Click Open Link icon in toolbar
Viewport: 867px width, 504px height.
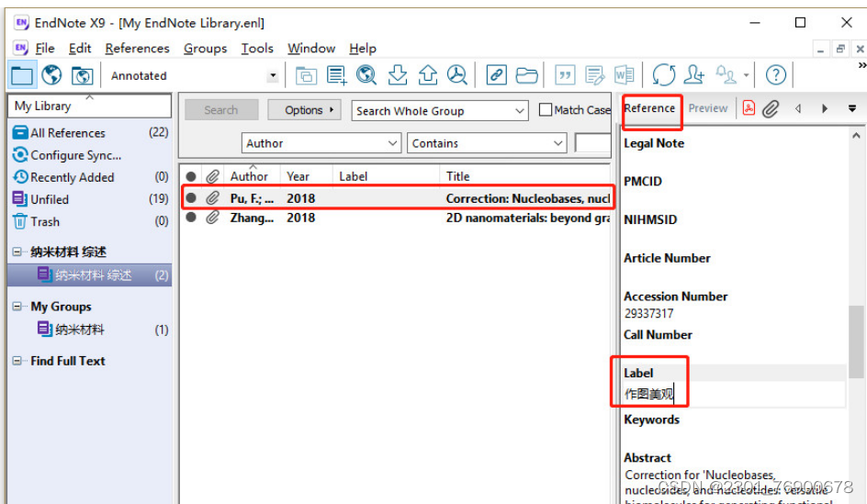coord(496,75)
